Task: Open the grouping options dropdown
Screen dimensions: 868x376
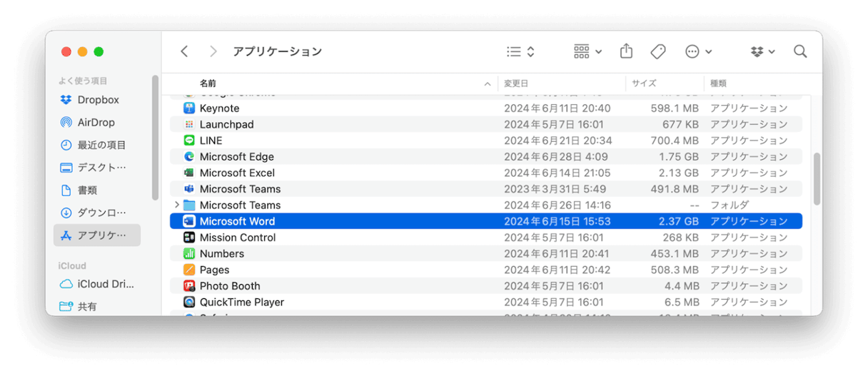Action: (x=587, y=51)
